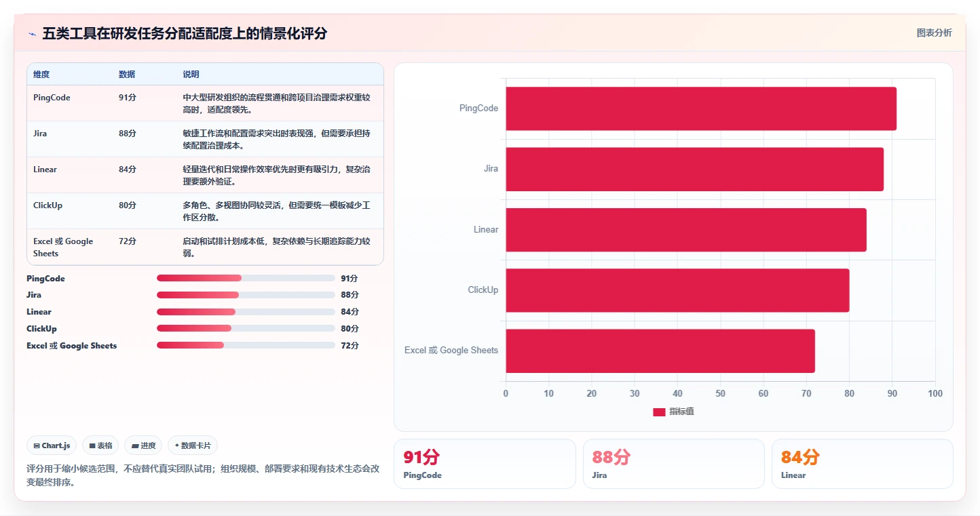Click the description starting 中大型研发组织的流程贯通

click(x=277, y=104)
